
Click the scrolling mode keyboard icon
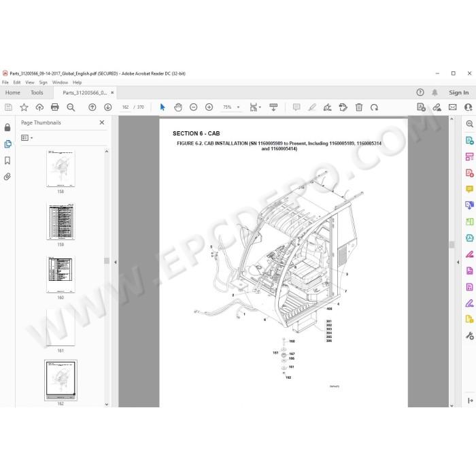click(x=273, y=107)
